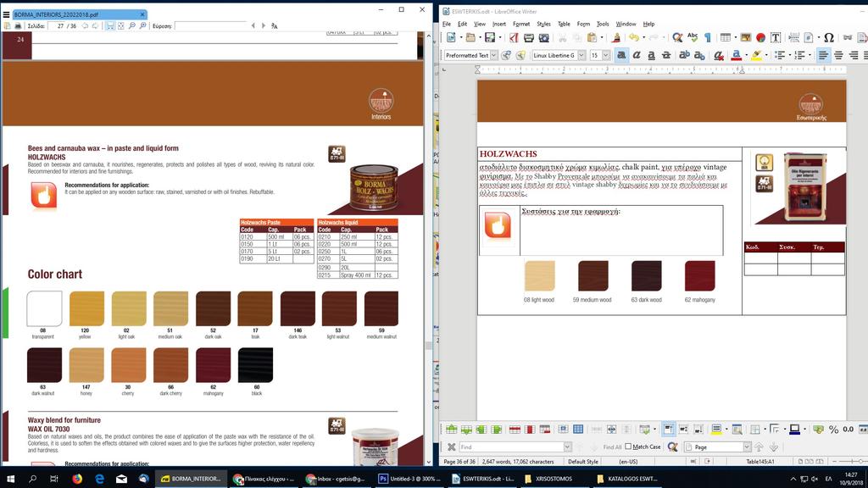Click the Windows Start button

coord(10,479)
